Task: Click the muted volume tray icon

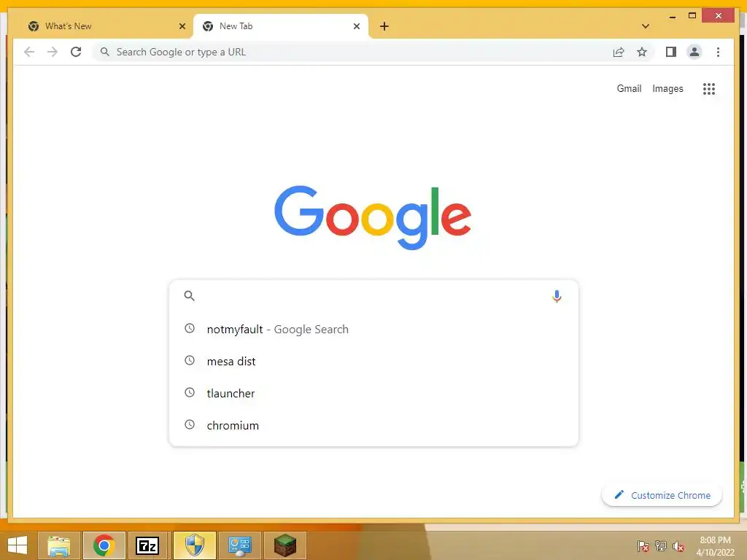Action: 678,545
